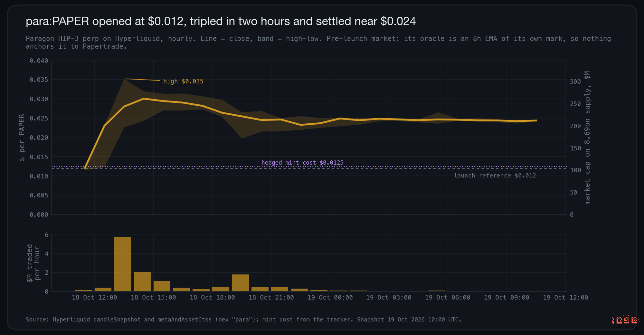Click the tallest volume bar near $6M
Image resolution: width=644 pixels, height=335 pixels.
123,264
